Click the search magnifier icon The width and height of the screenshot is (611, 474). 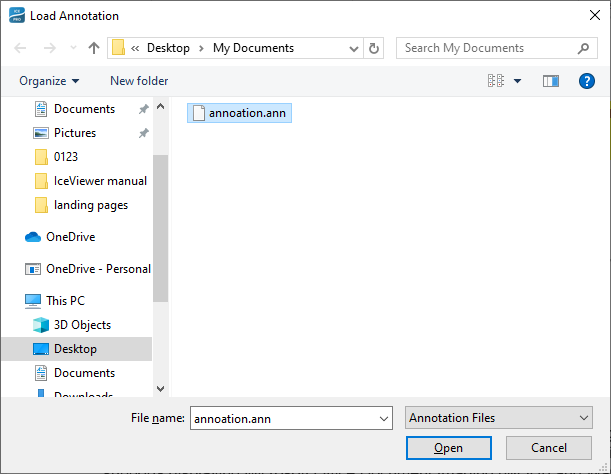(583, 48)
